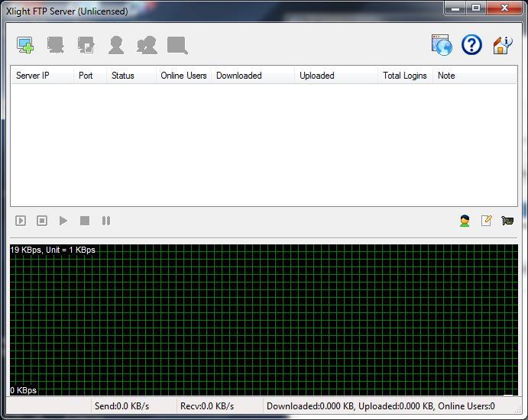Image resolution: width=528 pixels, height=420 pixels.
Task: Open Help question mark icon
Action: [471, 45]
